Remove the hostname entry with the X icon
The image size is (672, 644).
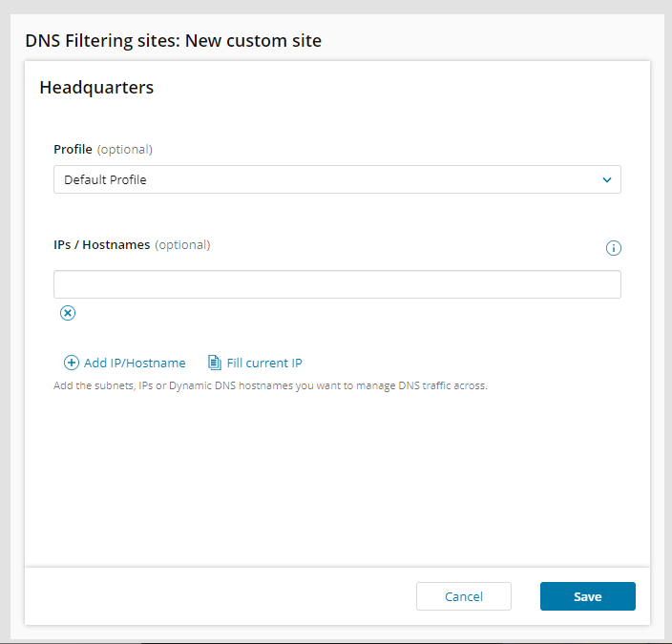68,313
